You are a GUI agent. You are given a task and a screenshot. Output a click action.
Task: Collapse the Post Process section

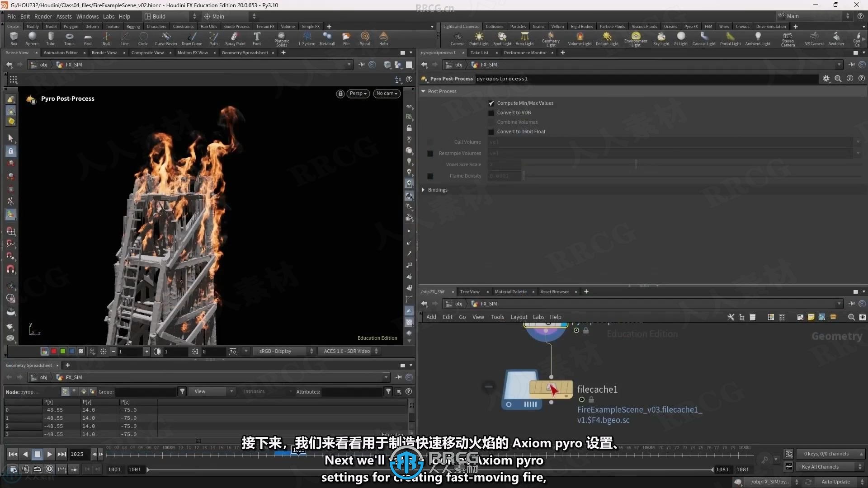pyautogui.click(x=423, y=91)
